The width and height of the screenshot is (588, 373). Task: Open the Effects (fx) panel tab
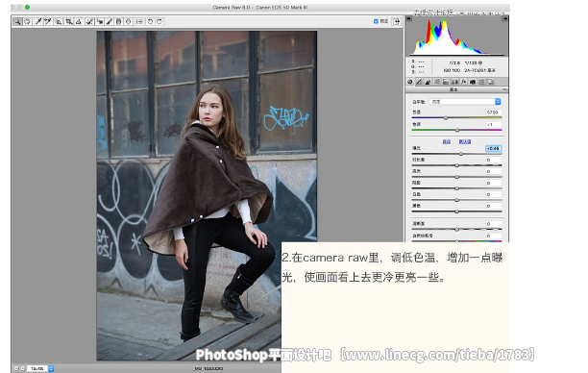coord(463,82)
